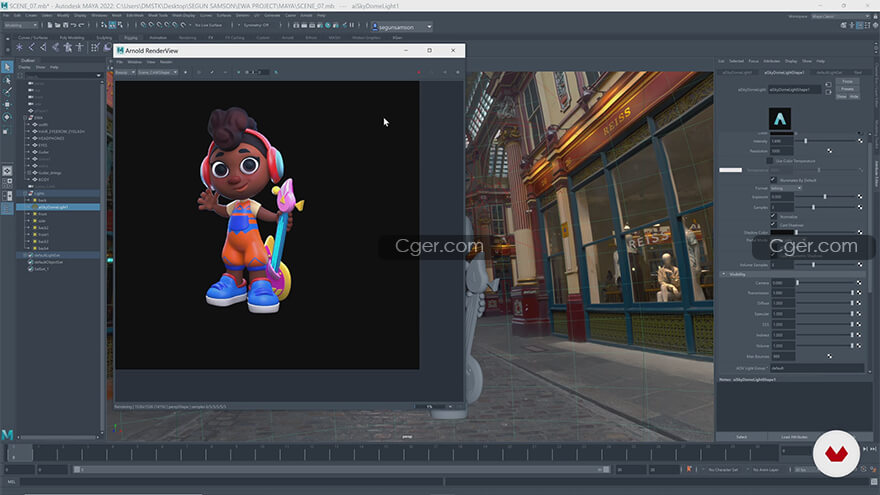Click the AOV Light Group input field

[x=817, y=368]
